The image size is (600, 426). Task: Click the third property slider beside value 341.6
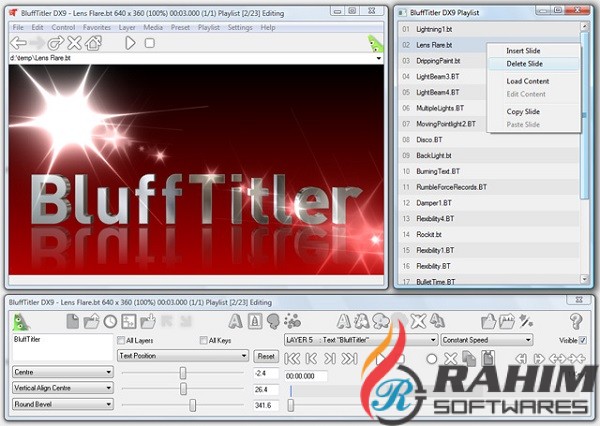coord(192,405)
